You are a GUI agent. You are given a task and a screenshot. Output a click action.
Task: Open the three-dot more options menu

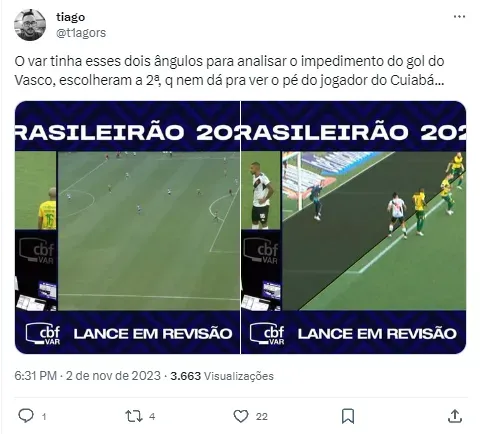459,17
